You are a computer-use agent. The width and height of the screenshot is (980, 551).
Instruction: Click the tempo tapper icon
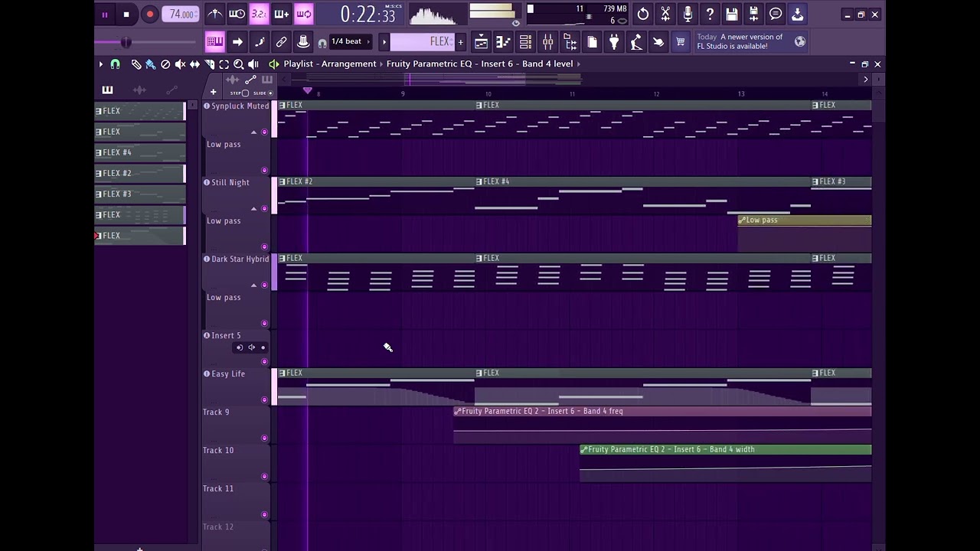click(635, 41)
